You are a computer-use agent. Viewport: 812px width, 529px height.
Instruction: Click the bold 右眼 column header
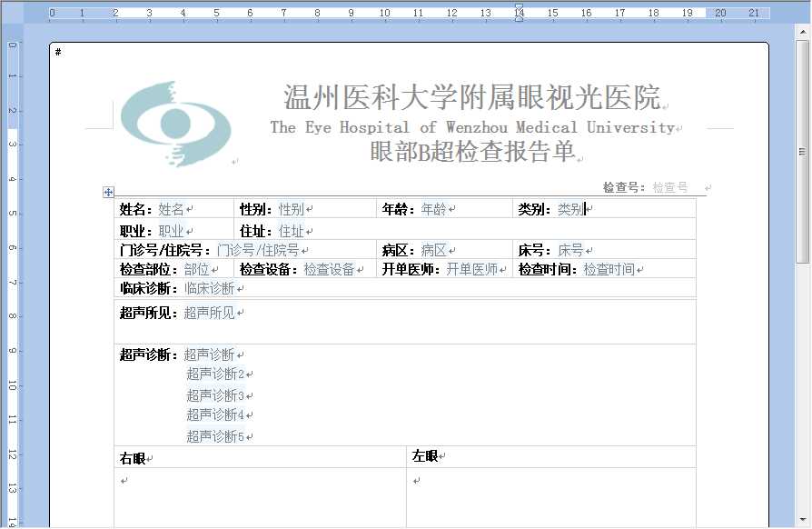point(133,458)
